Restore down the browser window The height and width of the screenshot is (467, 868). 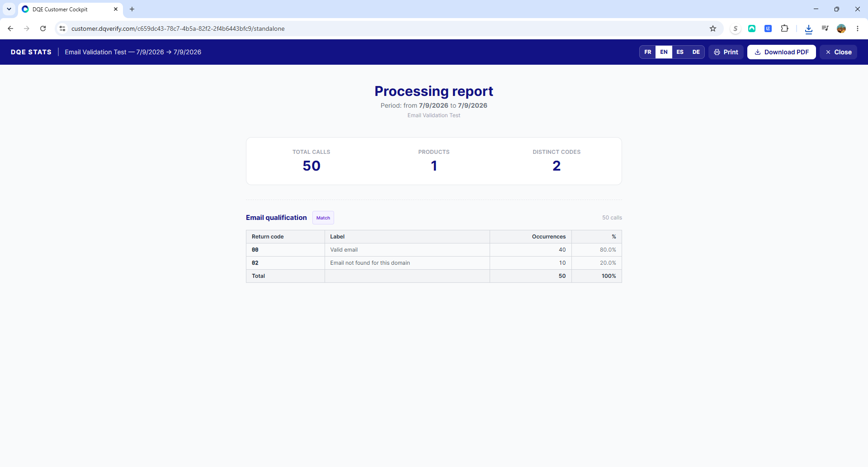pos(837,9)
